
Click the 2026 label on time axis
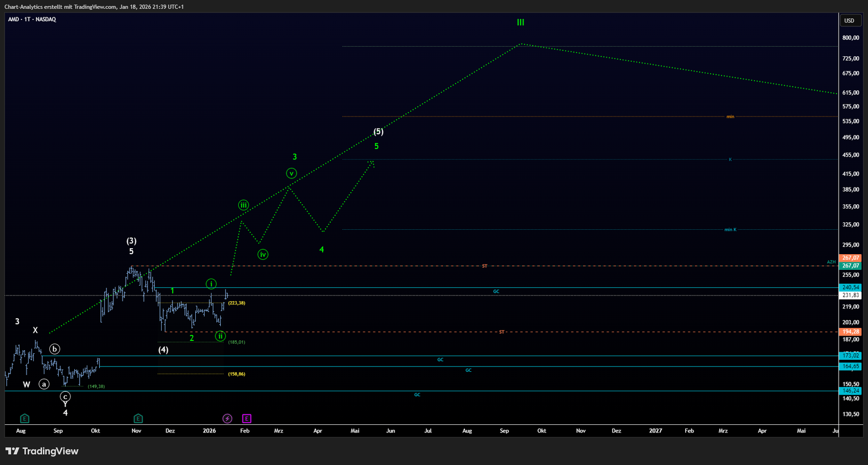(x=209, y=431)
